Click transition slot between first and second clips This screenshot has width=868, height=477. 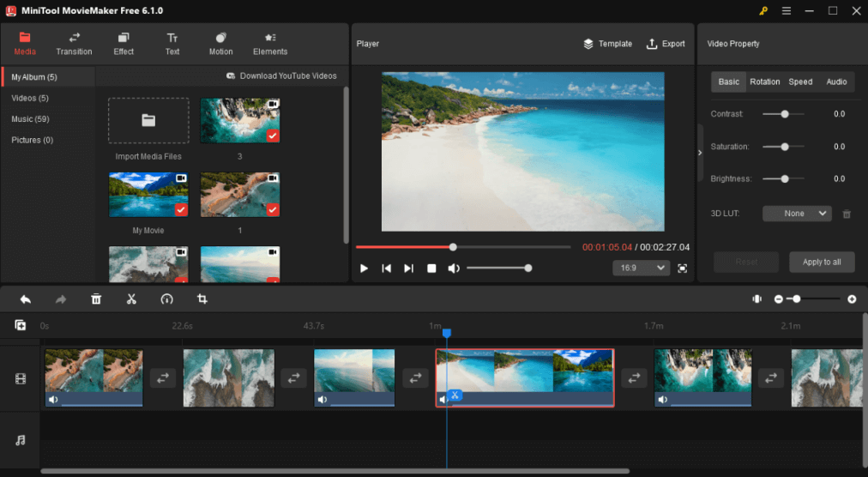pos(163,378)
